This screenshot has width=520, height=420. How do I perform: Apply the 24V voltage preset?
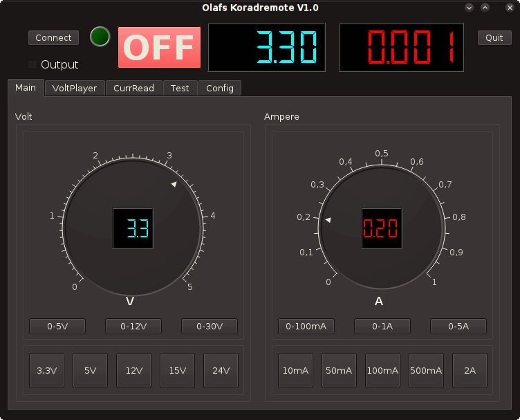pyautogui.click(x=221, y=370)
